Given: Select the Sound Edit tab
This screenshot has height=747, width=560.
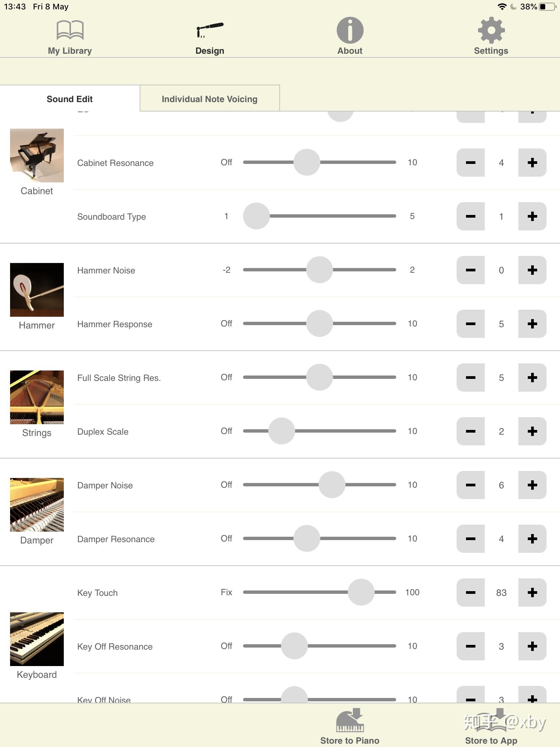Looking at the screenshot, I should [x=70, y=99].
